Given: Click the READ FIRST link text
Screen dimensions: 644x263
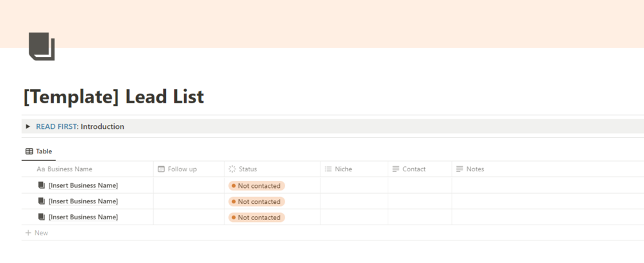Looking at the screenshot, I should [x=56, y=127].
